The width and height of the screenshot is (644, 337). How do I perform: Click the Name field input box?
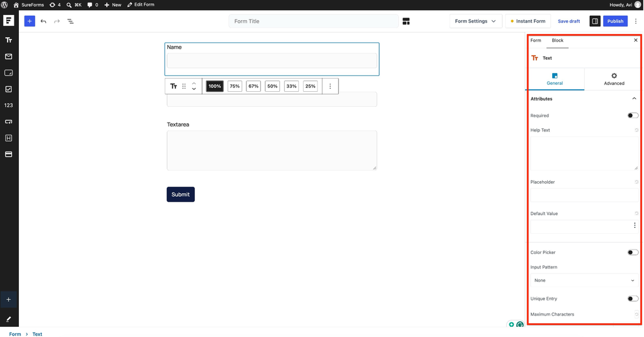point(272,61)
